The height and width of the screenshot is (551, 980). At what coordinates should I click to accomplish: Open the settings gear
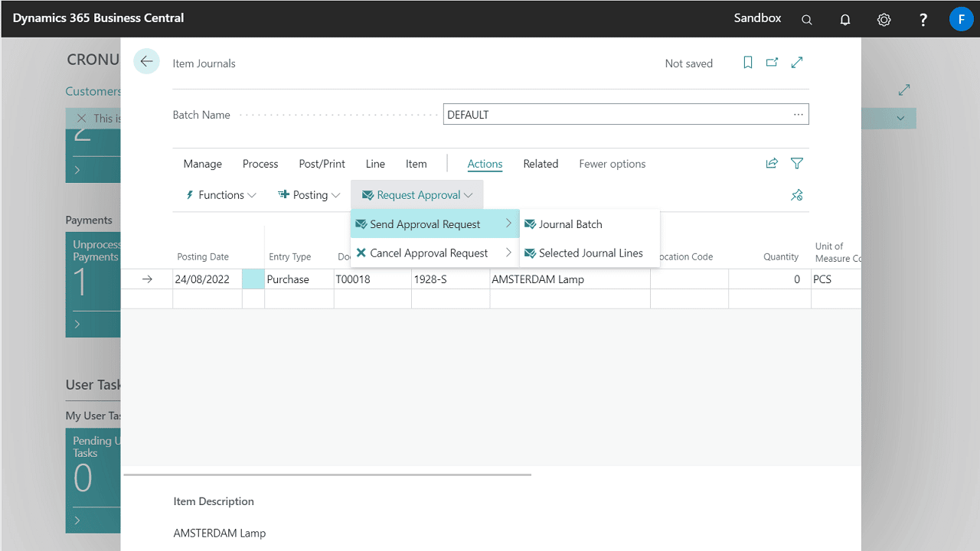(x=884, y=20)
